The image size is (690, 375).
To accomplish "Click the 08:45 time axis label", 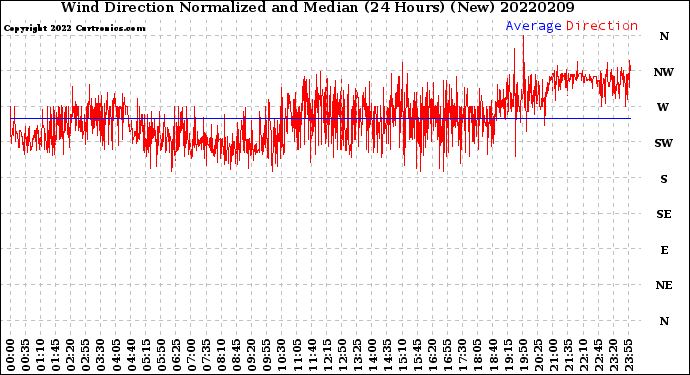I will [x=237, y=355].
